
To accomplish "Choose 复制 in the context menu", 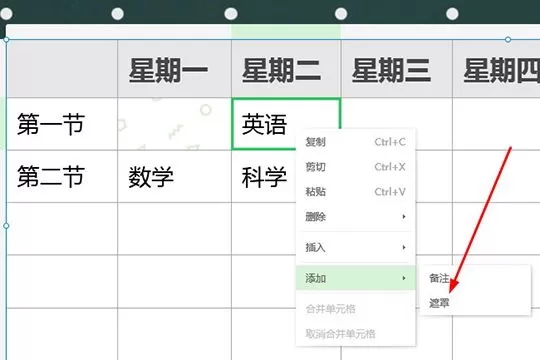I will tap(356, 142).
